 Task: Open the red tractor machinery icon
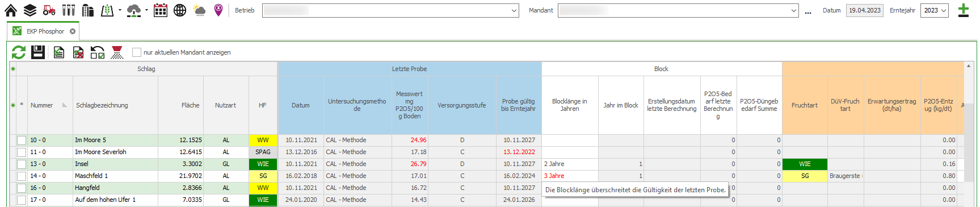(49, 10)
